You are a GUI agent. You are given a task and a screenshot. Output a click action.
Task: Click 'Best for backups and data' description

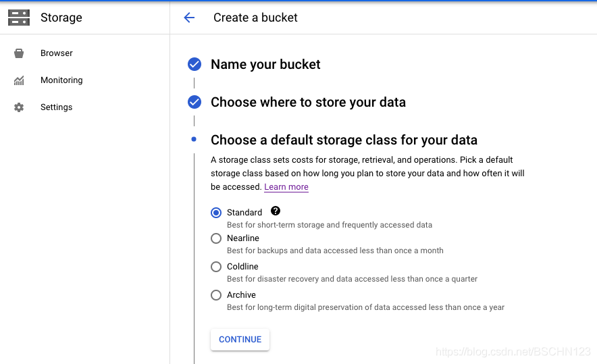(x=335, y=251)
